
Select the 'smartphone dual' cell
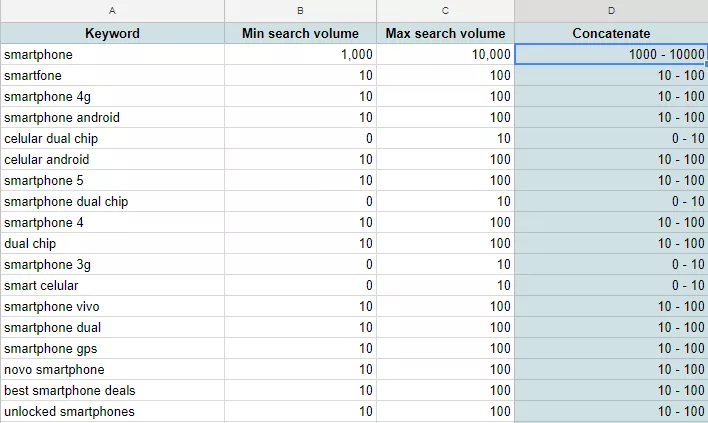pos(112,327)
